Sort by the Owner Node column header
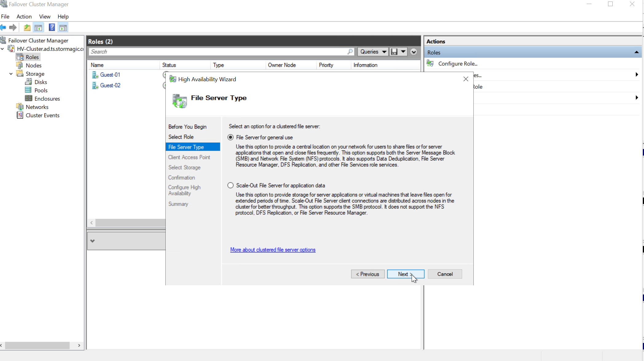Image resolution: width=644 pixels, height=361 pixels. click(x=291, y=65)
